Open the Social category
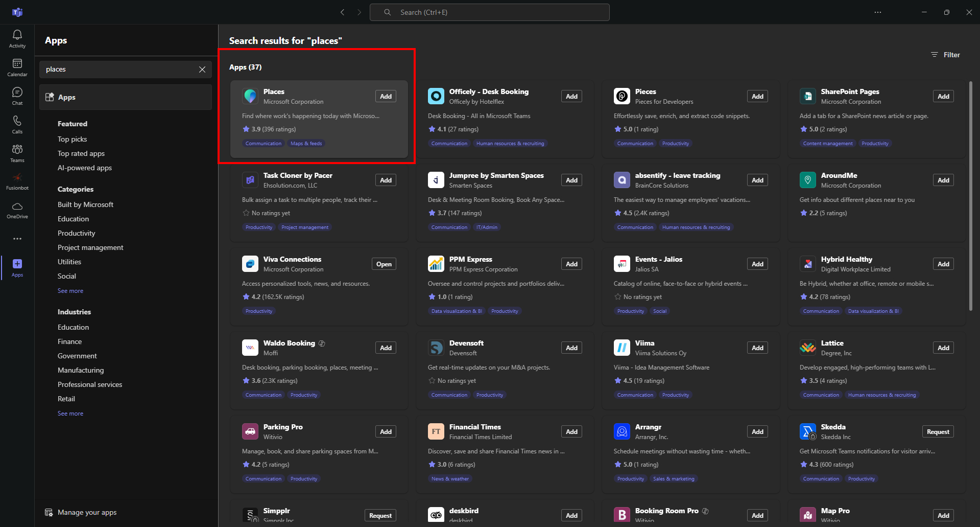Image resolution: width=980 pixels, height=527 pixels. pos(67,276)
